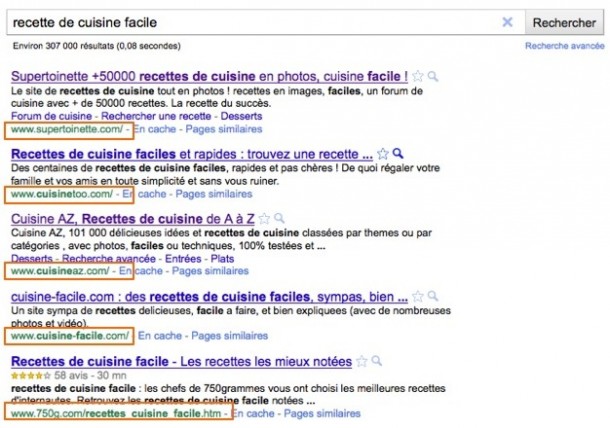
Task: Click the star rating of the 750g result
Action: (x=31, y=376)
